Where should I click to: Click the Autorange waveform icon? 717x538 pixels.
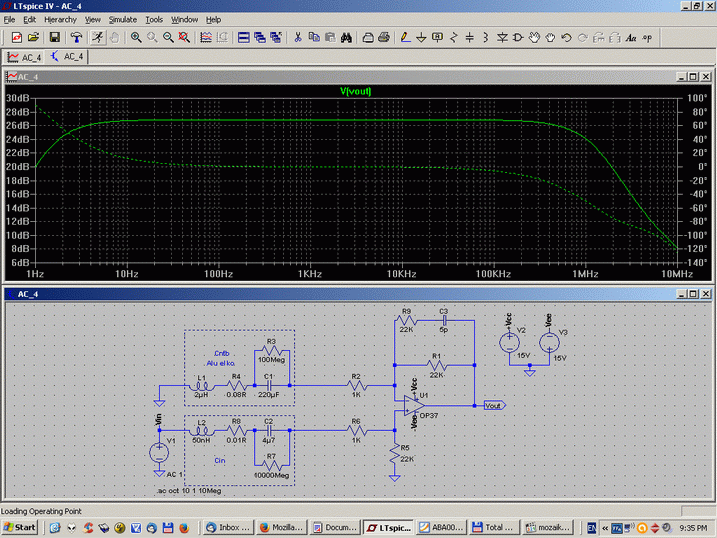206,37
